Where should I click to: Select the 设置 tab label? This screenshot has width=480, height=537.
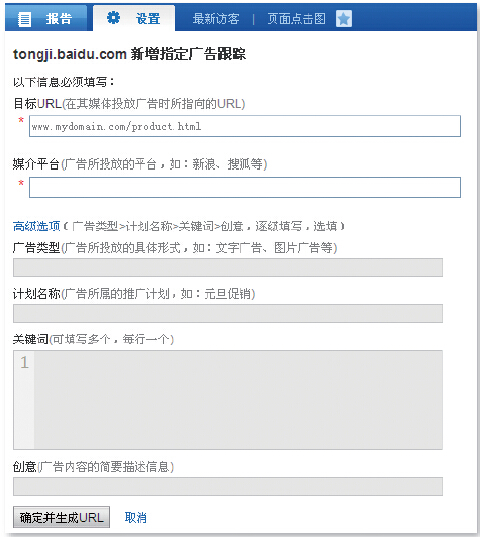[148, 18]
